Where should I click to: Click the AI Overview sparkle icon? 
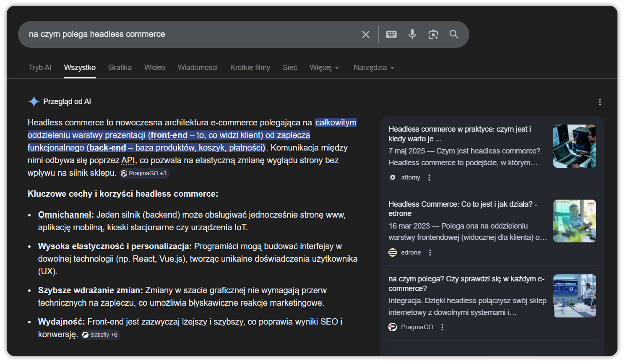click(x=32, y=101)
